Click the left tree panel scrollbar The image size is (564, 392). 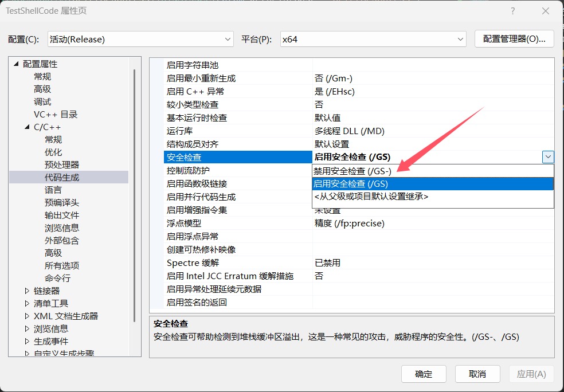(135, 195)
